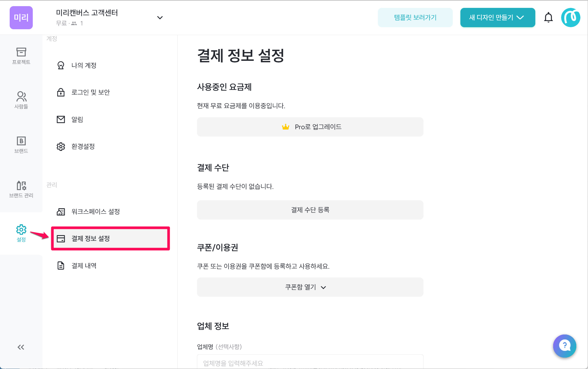The width and height of the screenshot is (588, 369).
Task: Open the 브랜드 관리 sidebar icon
Action: click(21, 189)
